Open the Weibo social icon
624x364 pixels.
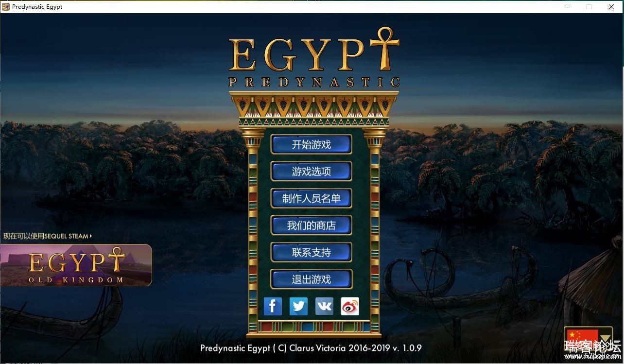[350, 306]
